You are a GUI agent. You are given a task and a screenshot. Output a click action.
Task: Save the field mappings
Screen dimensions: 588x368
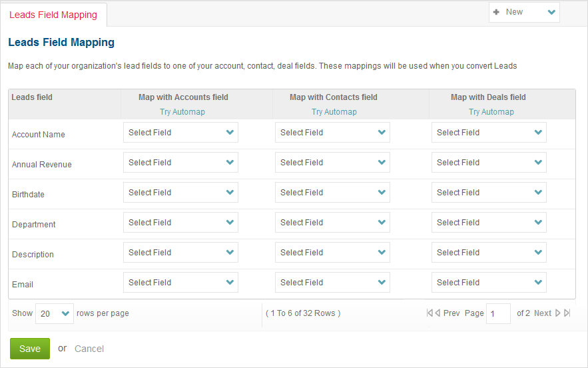[30, 349]
